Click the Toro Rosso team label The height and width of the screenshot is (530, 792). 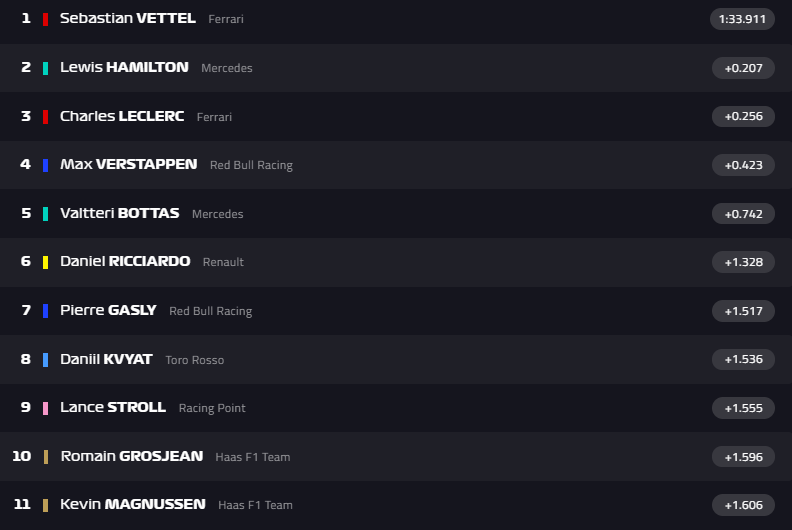click(x=195, y=360)
